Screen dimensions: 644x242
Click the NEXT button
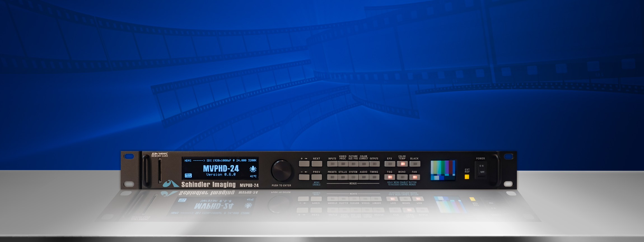coord(317,164)
